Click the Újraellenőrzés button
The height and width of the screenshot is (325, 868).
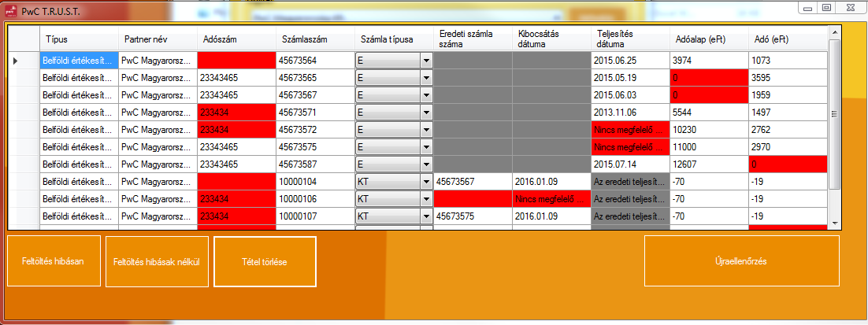pyautogui.click(x=741, y=261)
